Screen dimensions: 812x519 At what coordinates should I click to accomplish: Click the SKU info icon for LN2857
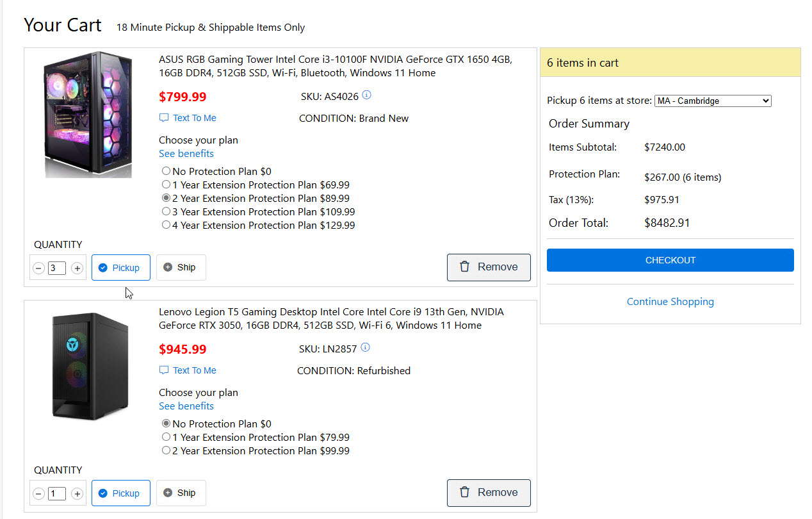point(366,348)
